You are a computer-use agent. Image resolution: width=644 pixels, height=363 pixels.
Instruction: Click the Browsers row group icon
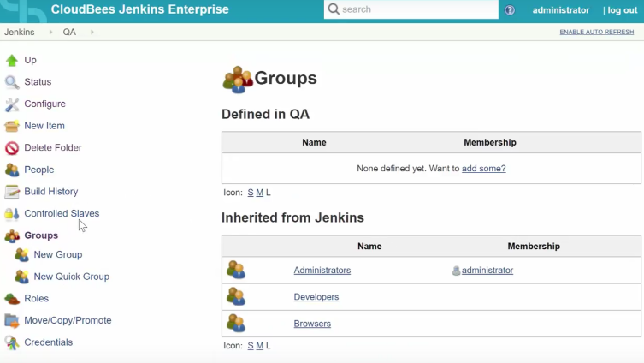[236, 324]
